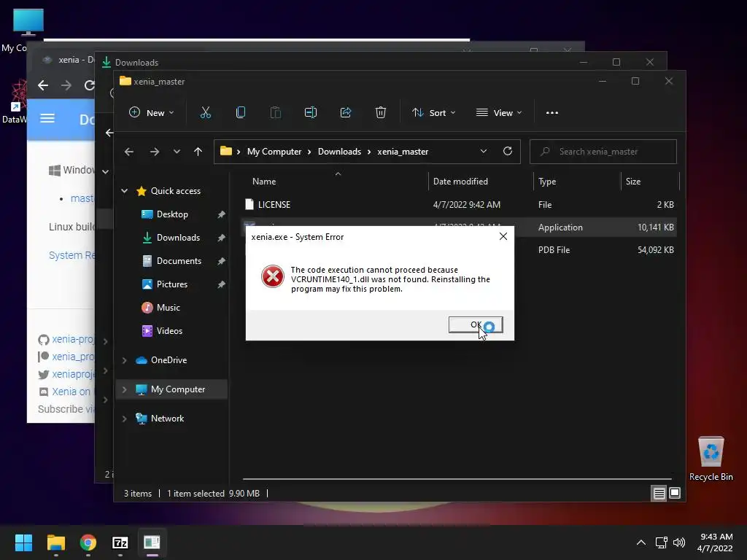Click the LICENSE file icon
Viewport: 747px width, 560px height.
(x=249, y=204)
